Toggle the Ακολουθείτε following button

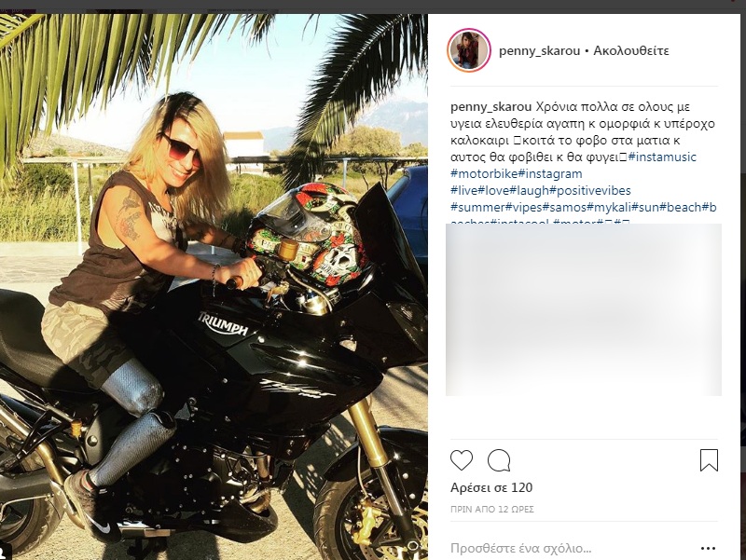631,51
